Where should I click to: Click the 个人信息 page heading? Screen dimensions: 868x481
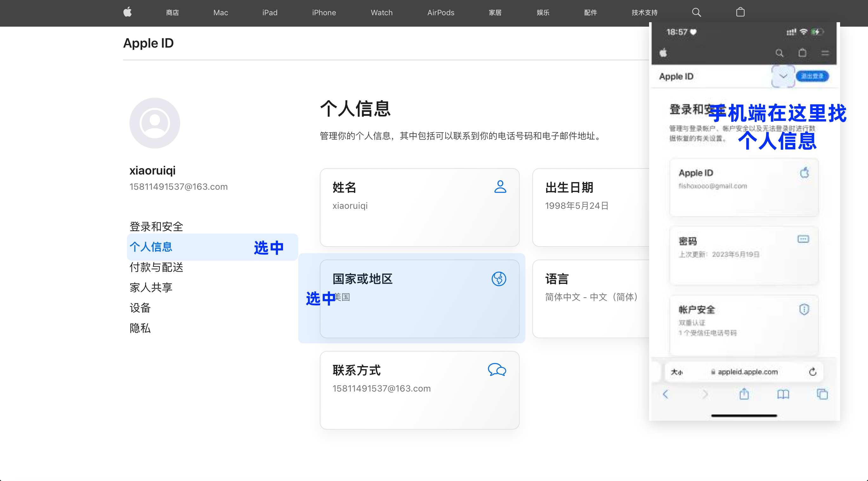(355, 109)
